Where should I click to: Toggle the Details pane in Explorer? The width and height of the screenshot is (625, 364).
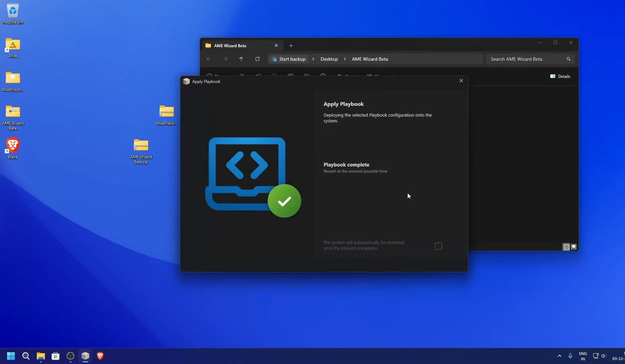[x=561, y=76]
